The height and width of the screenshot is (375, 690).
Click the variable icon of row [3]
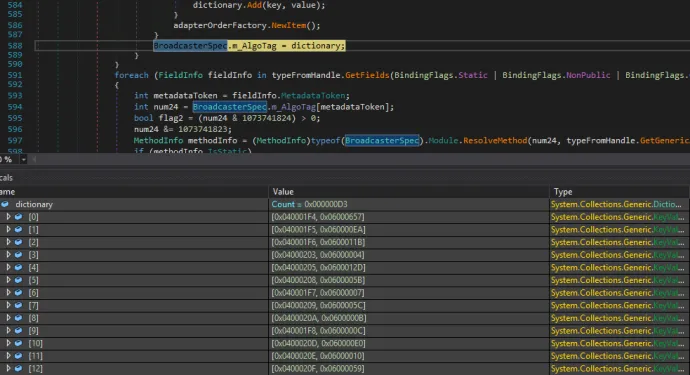pos(18,254)
